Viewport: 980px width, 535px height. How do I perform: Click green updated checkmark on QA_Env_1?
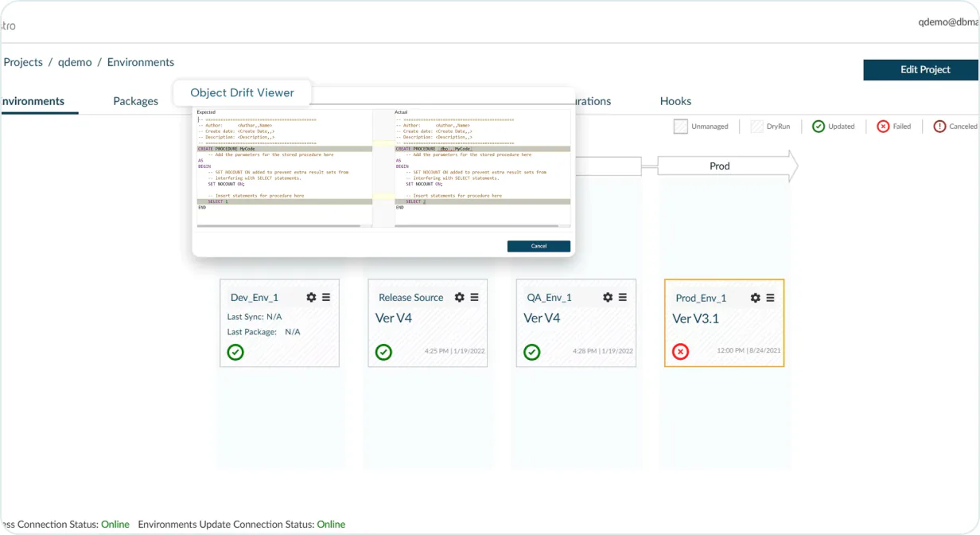pyautogui.click(x=532, y=352)
